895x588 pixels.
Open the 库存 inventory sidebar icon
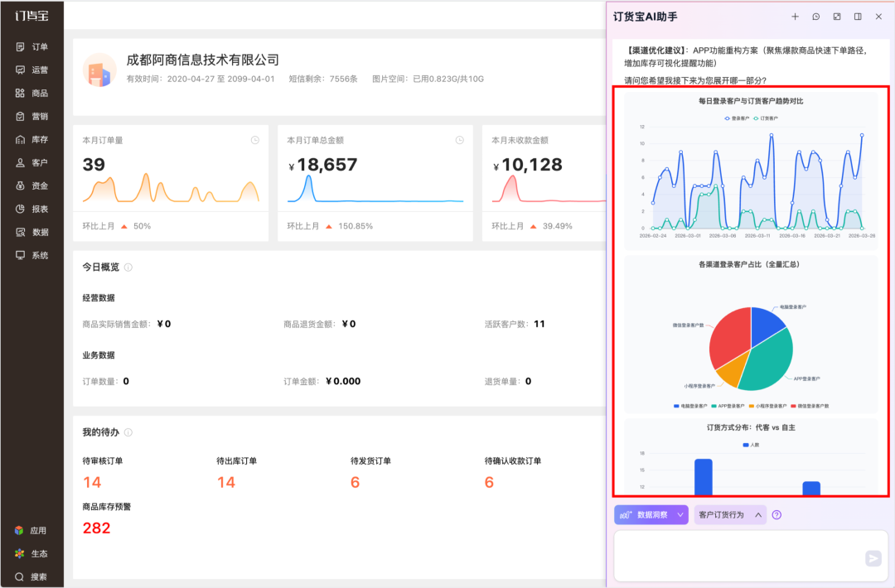point(20,139)
